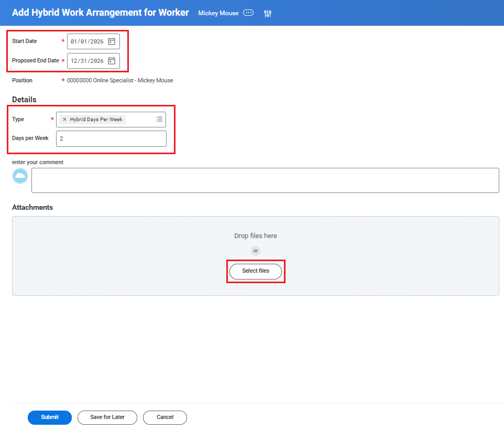
Task: Click the month segment of Proposed End Date
Action: [74, 61]
